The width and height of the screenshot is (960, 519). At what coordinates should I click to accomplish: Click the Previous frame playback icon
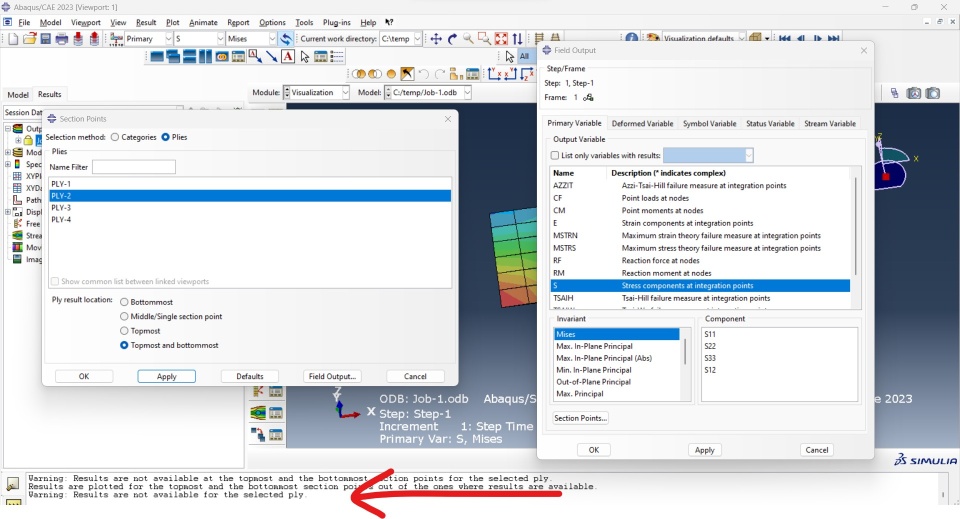pyautogui.click(x=801, y=39)
